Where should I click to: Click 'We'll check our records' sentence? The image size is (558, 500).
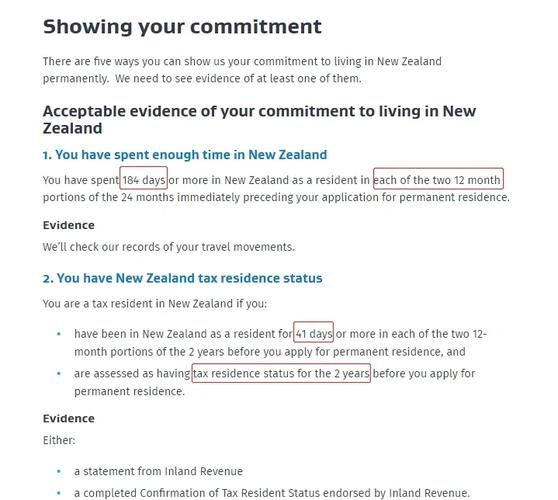coord(169,247)
